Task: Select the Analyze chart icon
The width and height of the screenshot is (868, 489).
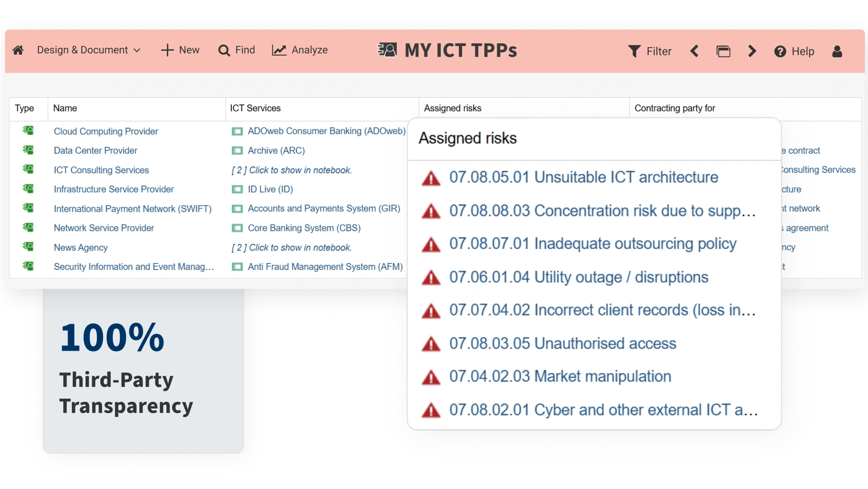Action: [x=279, y=50]
